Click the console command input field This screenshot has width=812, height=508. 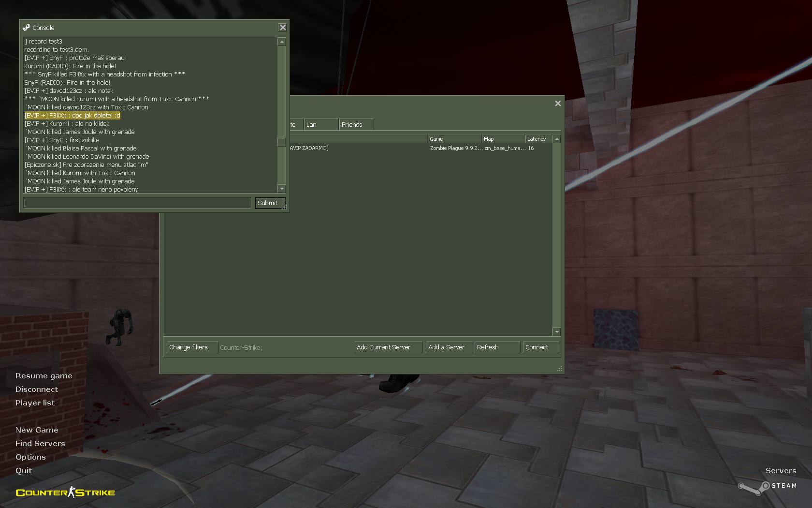point(137,203)
